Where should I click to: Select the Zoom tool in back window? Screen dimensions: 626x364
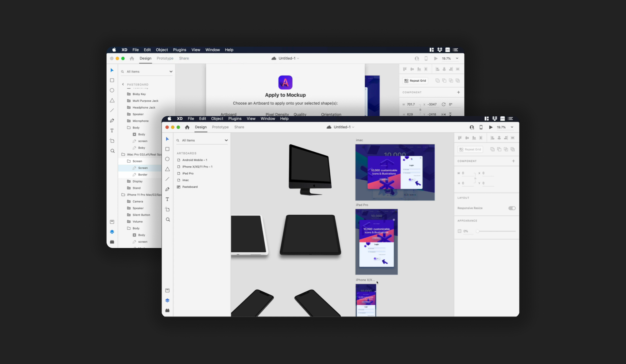[112, 151]
